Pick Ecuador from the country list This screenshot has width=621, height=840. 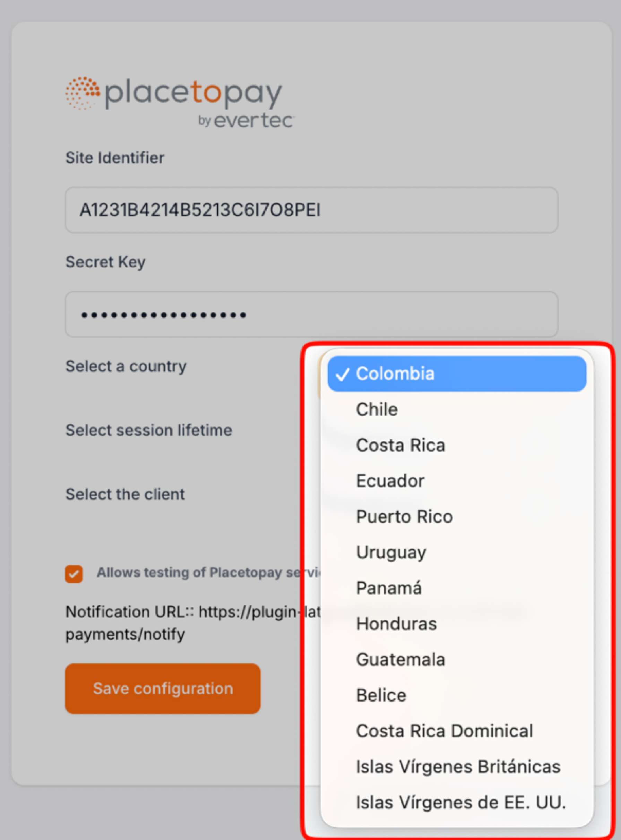pyautogui.click(x=390, y=481)
